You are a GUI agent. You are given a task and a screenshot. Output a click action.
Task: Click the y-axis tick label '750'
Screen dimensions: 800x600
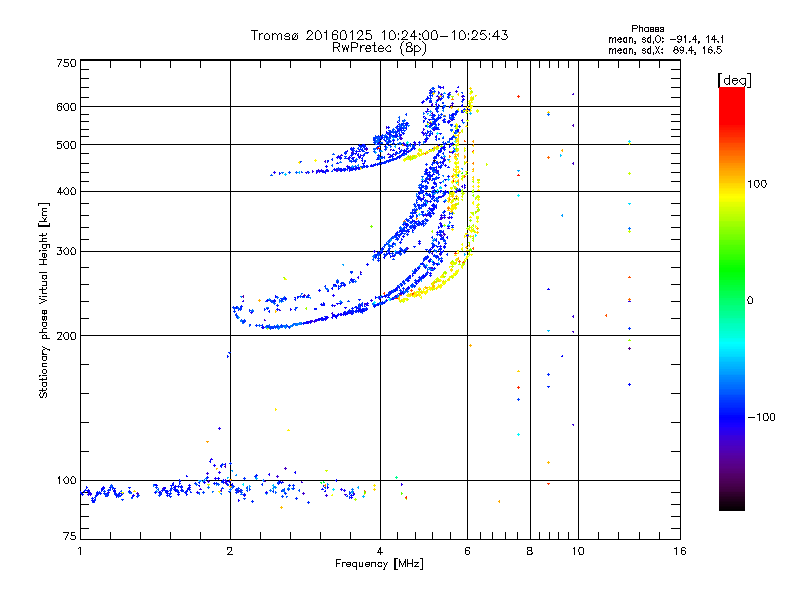coord(67,63)
